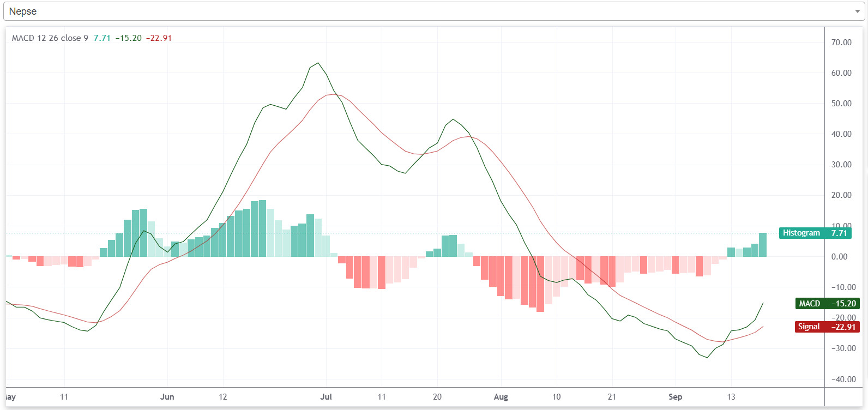This screenshot has height=410, width=868.
Task: Click the highest MACD line peak before Jul
Action: click(x=318, y=63)
